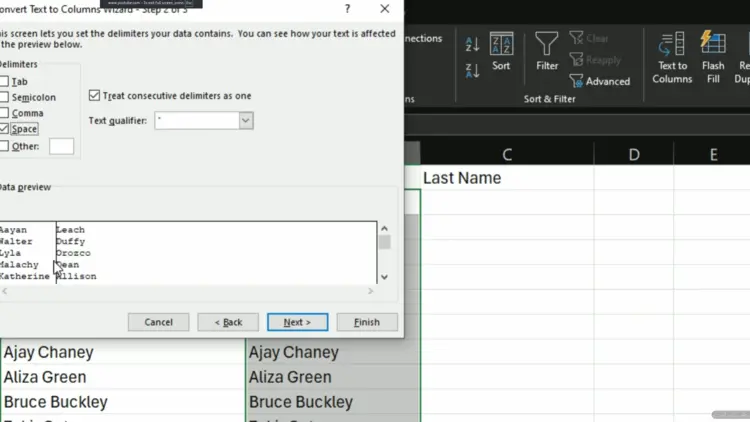Uncheck the Space delimiter checkbox
750x422 pixels.
tap(4, 129)
